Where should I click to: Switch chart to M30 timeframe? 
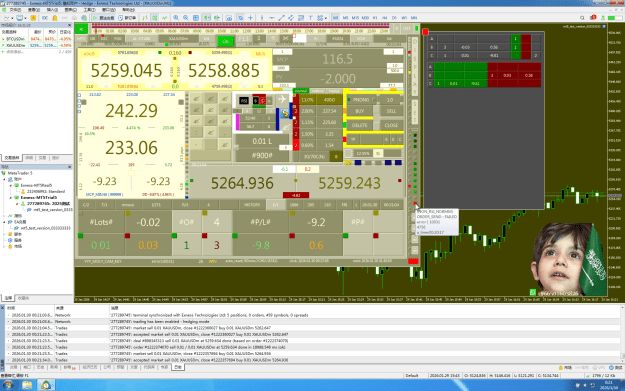pos(366,18)
